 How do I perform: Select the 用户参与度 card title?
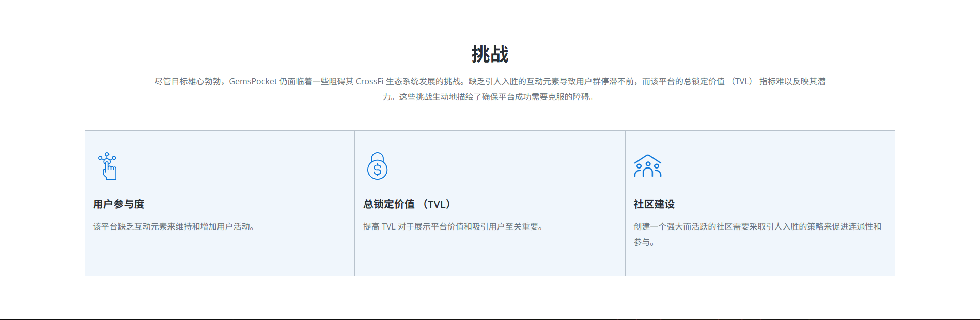click(x=118, y=204)
